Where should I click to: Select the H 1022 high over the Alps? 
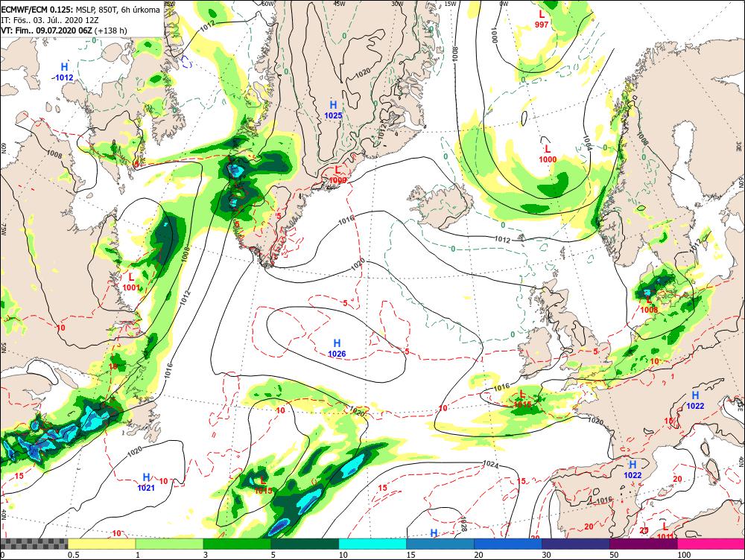(x=695, y=400)
